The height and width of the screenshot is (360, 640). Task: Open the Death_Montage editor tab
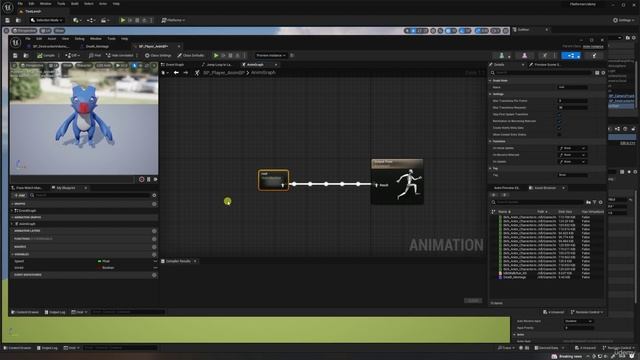point(97,47)
